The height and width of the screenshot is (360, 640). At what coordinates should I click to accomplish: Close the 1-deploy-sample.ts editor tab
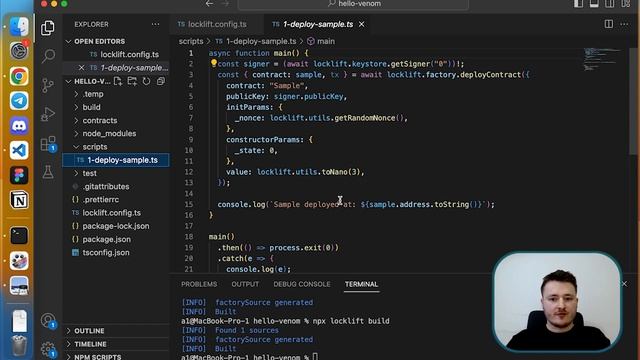pyautogui.click(x=362, y=24)
